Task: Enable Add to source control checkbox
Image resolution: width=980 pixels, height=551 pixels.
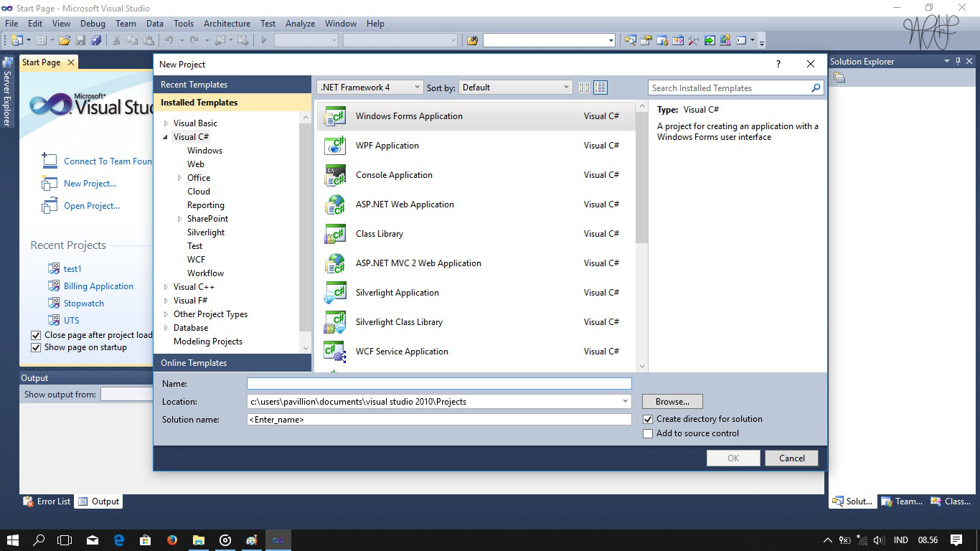Action: point(648,433)
